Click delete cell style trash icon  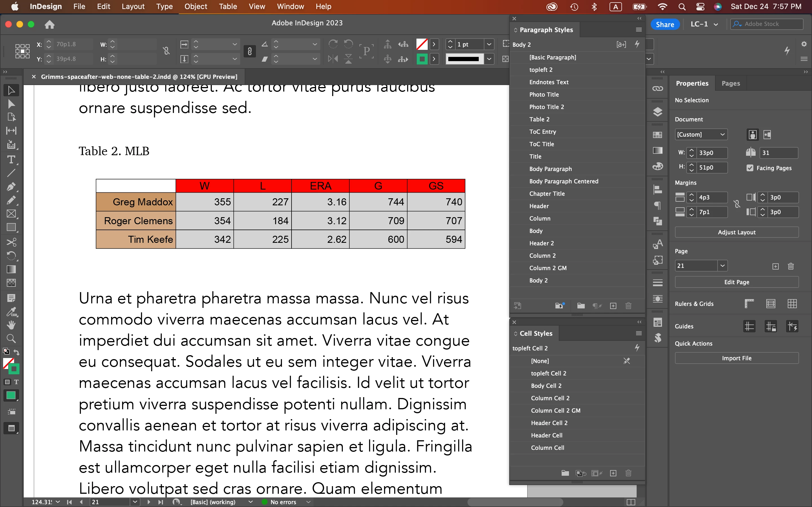tap(628, 473)
